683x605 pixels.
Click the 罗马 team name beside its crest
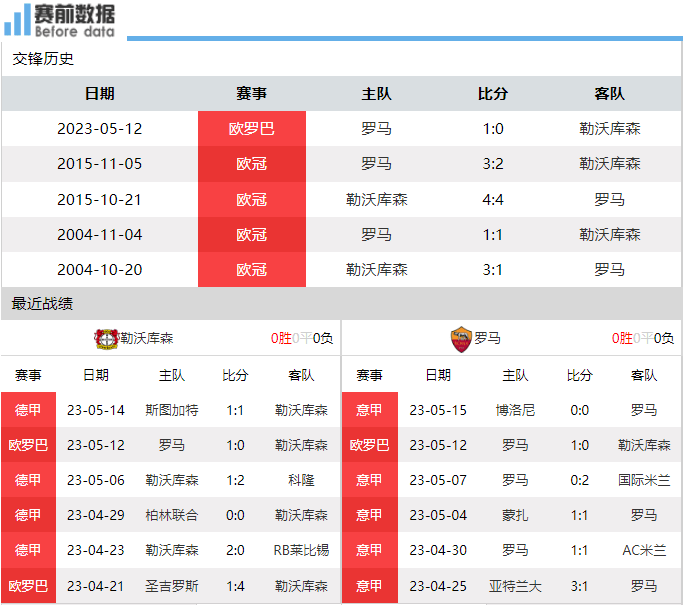tap(487, 338)
